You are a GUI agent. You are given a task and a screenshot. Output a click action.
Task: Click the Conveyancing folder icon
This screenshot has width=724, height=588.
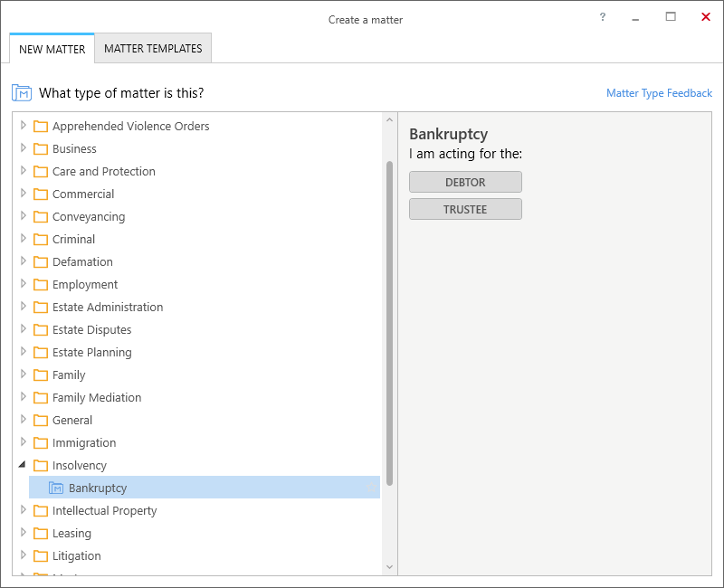coord(41,216)
